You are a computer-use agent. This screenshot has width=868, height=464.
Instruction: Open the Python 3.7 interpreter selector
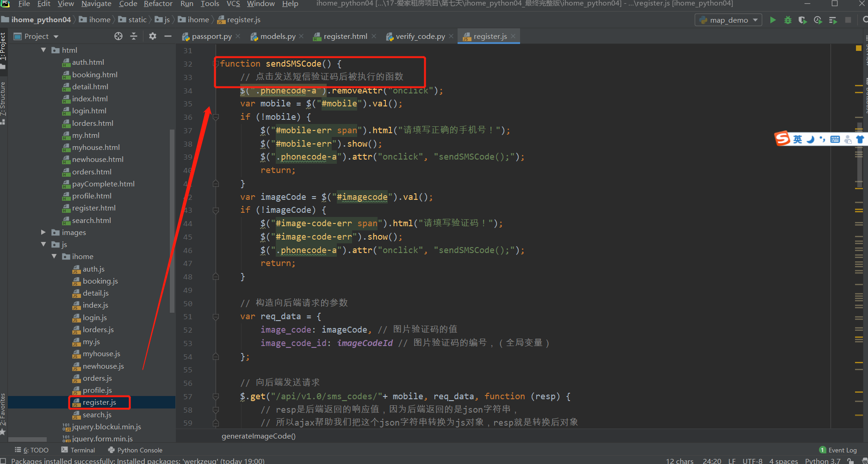coord(823,461)
